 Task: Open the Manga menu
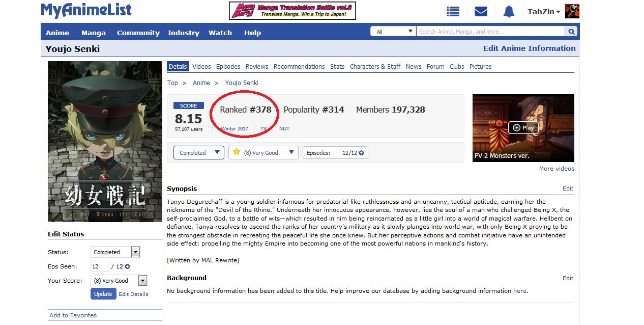[x=94, y=33]
